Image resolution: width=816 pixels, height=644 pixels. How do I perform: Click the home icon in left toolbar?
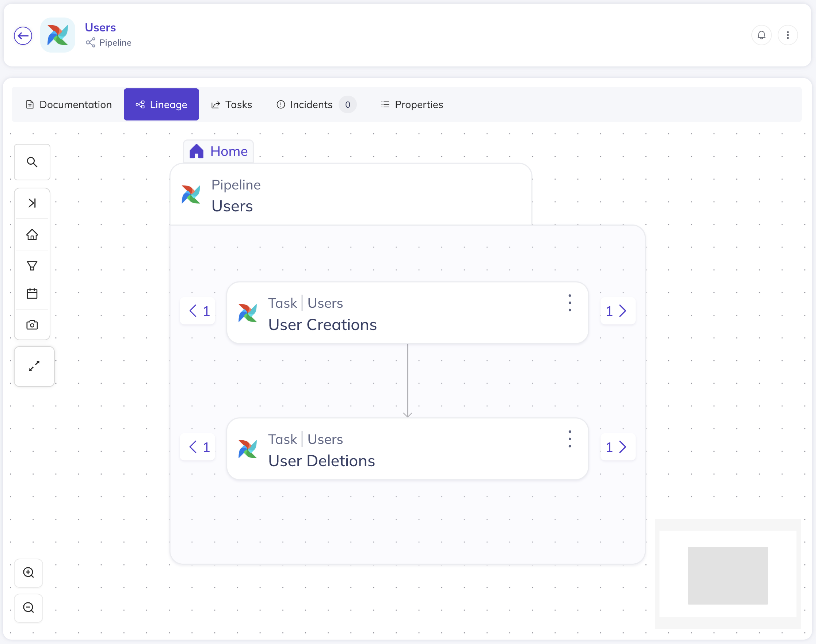click(32, 234)
